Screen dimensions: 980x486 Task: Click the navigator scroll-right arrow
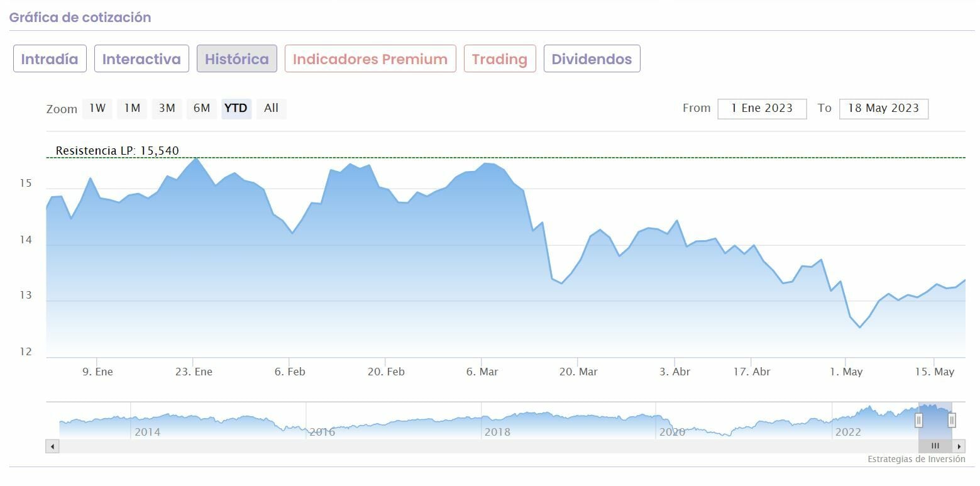[959, 446]
